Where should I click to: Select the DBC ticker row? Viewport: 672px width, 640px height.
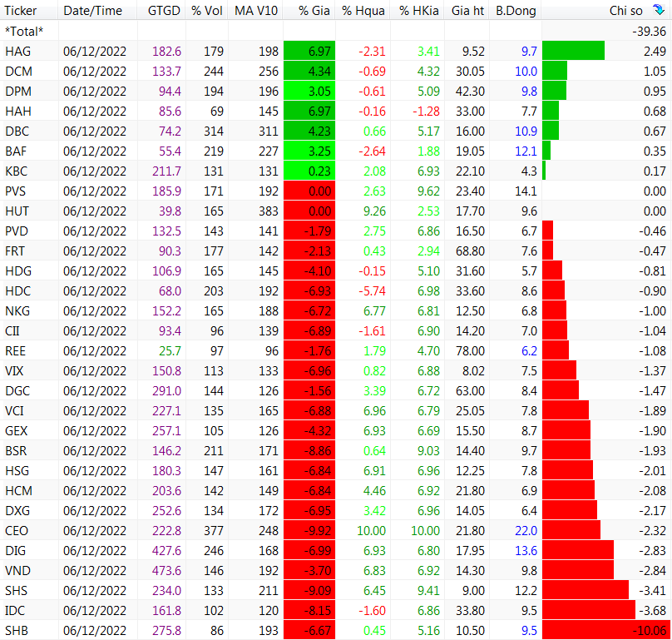coord(336,131)
